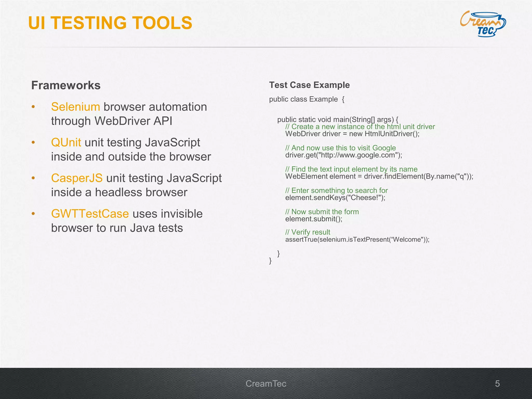Click the orange 'Selenium' word
This screenshot has height=399, width=532.
tap(76, 107)
